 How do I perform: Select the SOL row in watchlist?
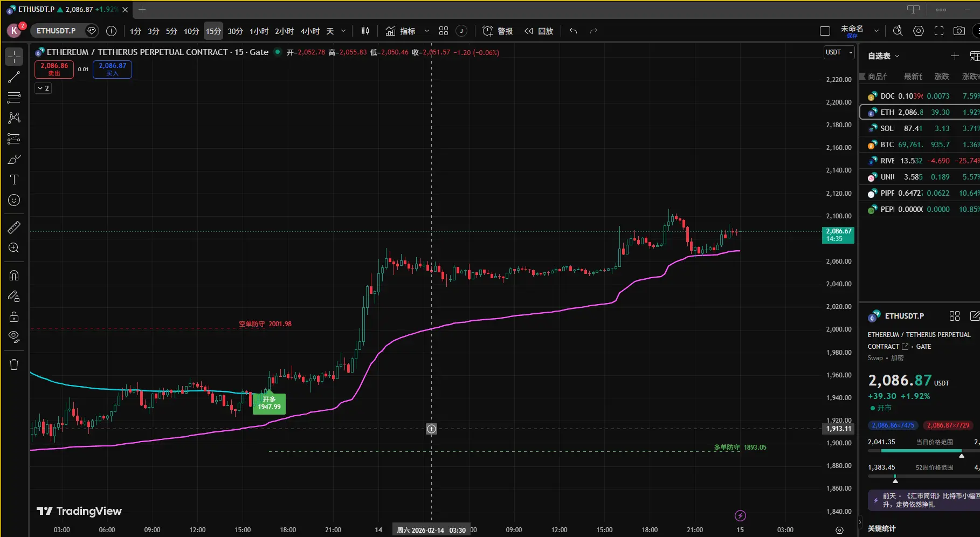click(x=920, y=128)
